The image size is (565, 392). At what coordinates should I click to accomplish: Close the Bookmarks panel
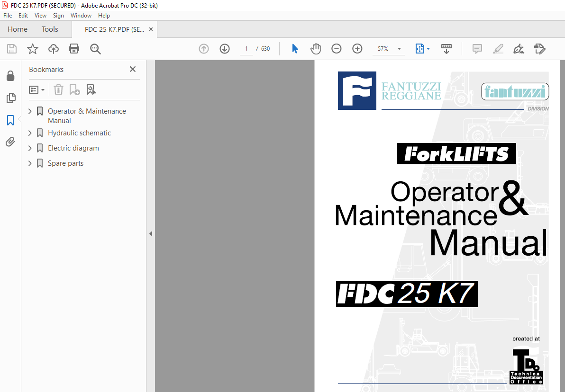pos(133,69)
